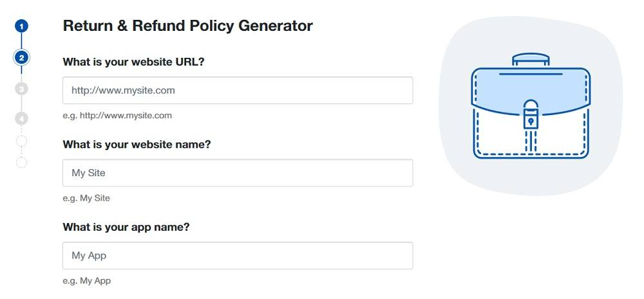
Task: Click the "e.g. My App" helper text
Action: tap(87, 280)
